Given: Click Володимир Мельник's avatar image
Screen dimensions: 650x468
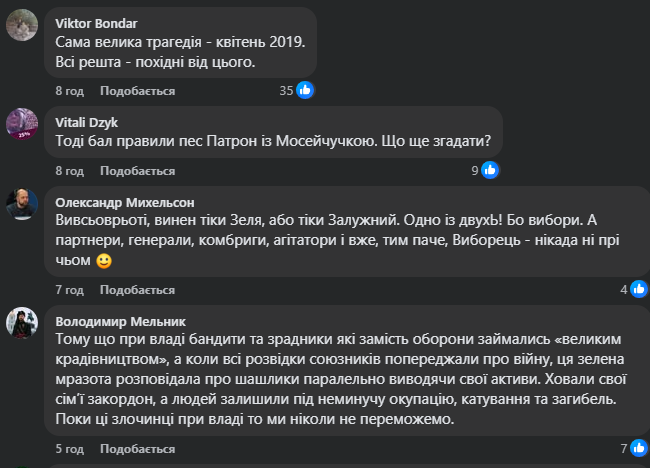Looking at the screenshot, I should (x=22, y=322).
